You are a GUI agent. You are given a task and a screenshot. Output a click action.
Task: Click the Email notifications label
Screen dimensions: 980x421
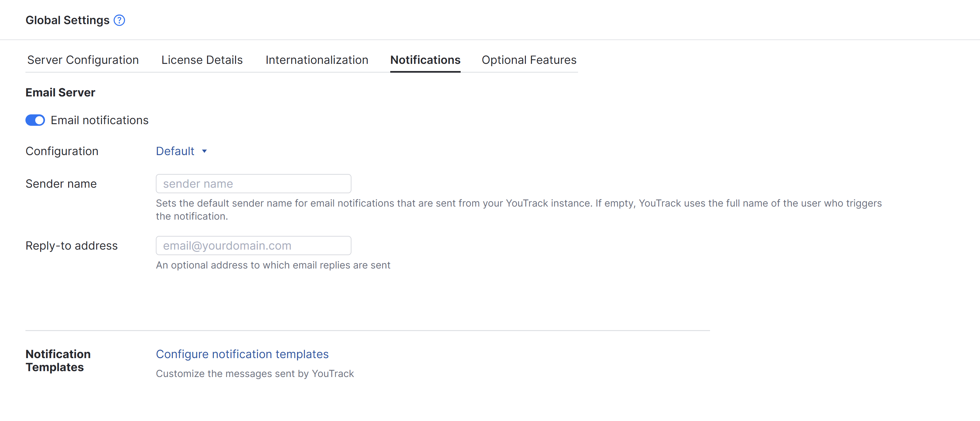[99, 120]
